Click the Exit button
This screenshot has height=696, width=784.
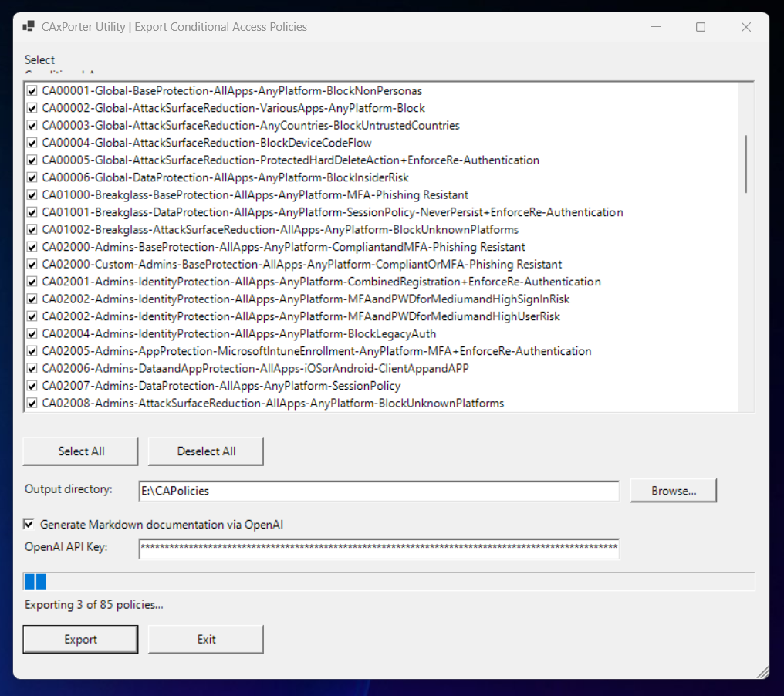pyautogui.click(x=206, y=639)
